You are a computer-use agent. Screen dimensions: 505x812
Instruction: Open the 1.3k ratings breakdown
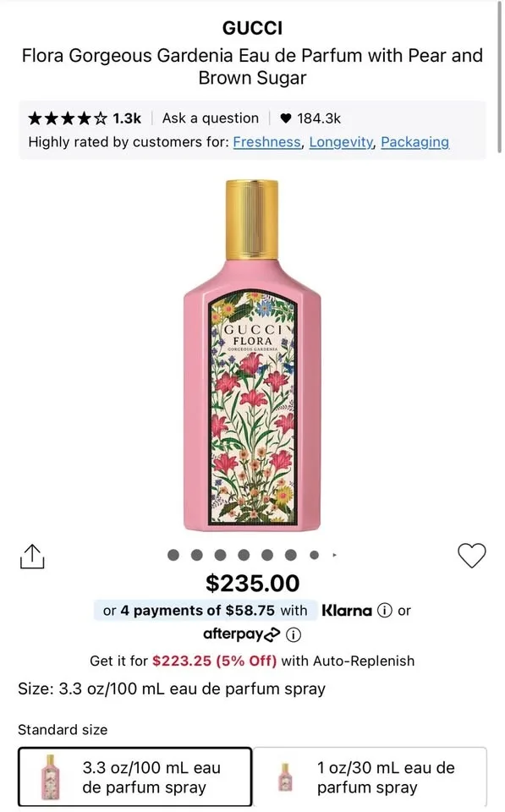pyautogui.click(x=126, y=118)
